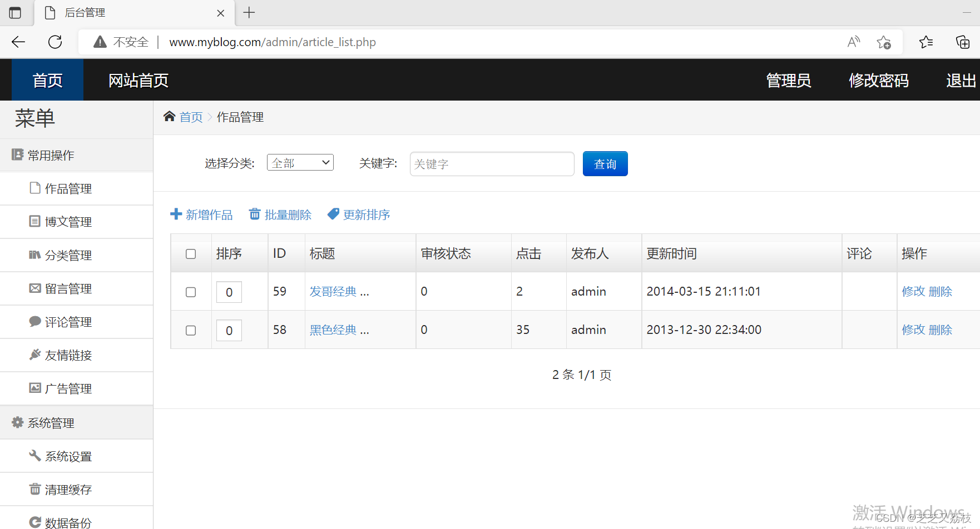Open browser collections icon
Viewport: 980px width, 529px height.
(x=963, y=42)
